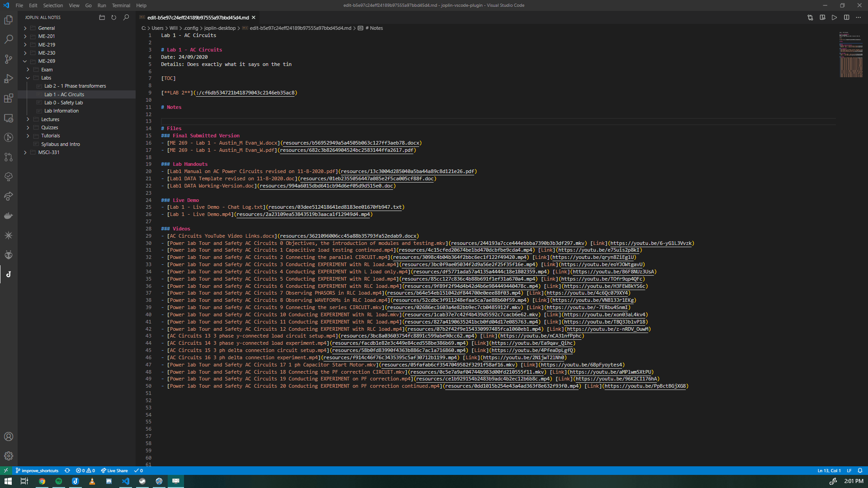Image resolution: width=868 pixels, height=488 pixels.
Task: Open Manage settings gear icon
Action: coord(9,455)
